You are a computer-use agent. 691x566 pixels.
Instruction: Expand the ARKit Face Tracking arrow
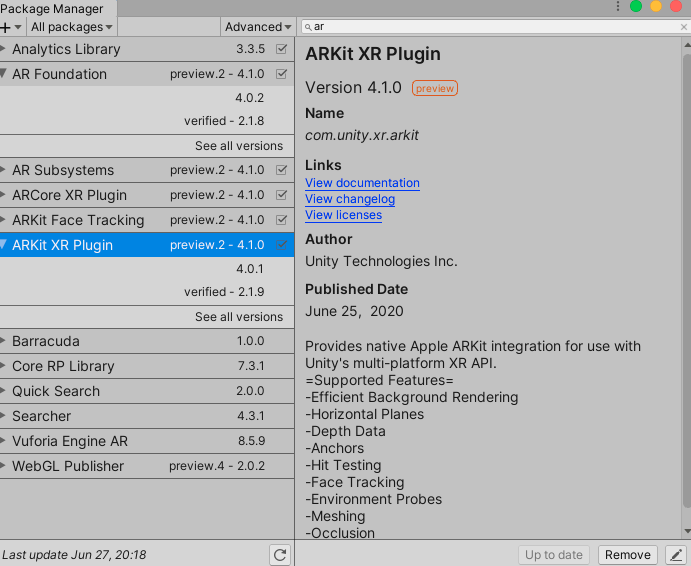[3, 219]
